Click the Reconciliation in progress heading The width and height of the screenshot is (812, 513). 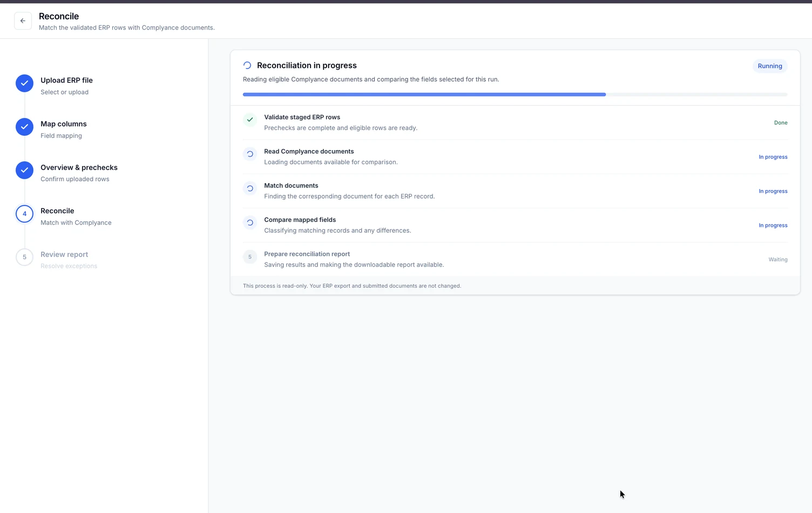tap(307, 65)
